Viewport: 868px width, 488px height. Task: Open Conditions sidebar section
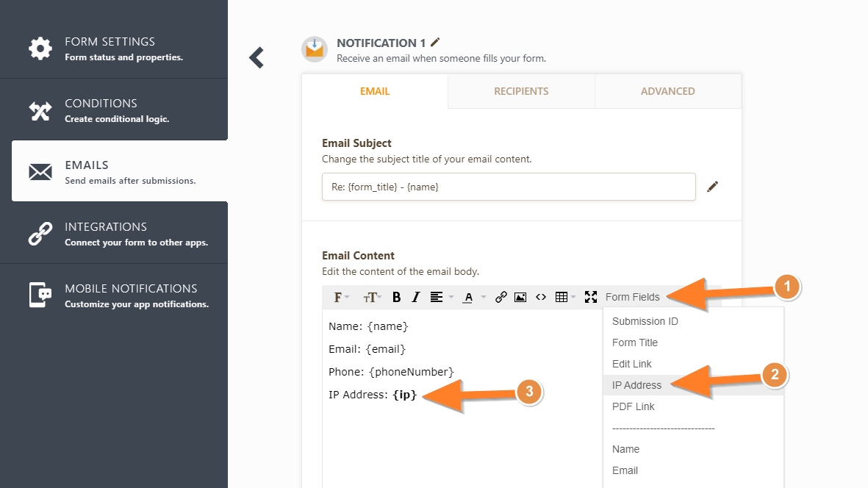[x=114, y=110]
